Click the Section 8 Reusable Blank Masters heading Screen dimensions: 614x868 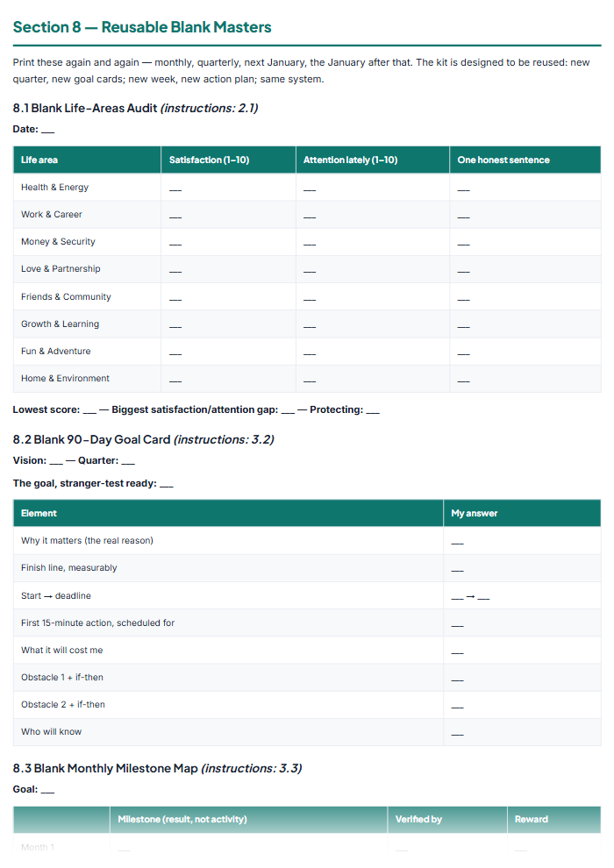(x=142, y=27)
